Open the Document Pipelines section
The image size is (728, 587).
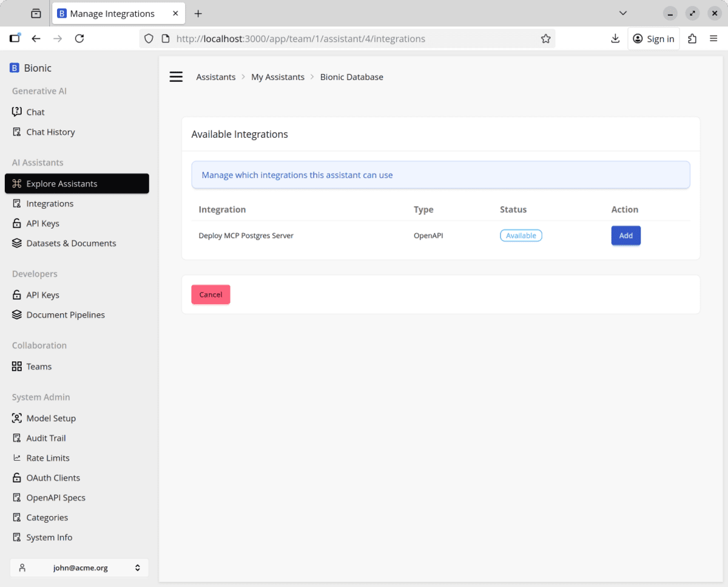pyautogui.click(x=66, y=315)
